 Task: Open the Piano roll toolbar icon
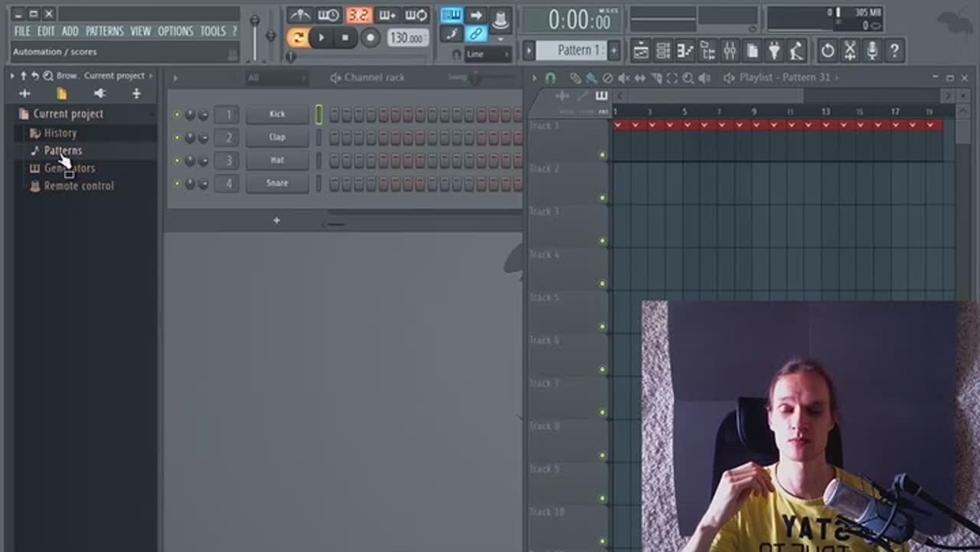(685, 51)
